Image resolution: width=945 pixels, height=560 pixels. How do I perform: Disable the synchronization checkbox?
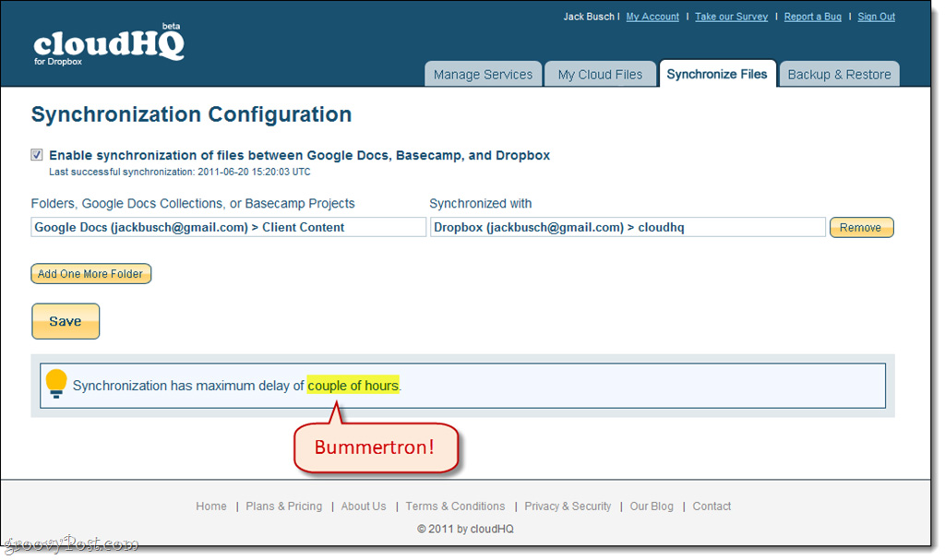(37, 155)
